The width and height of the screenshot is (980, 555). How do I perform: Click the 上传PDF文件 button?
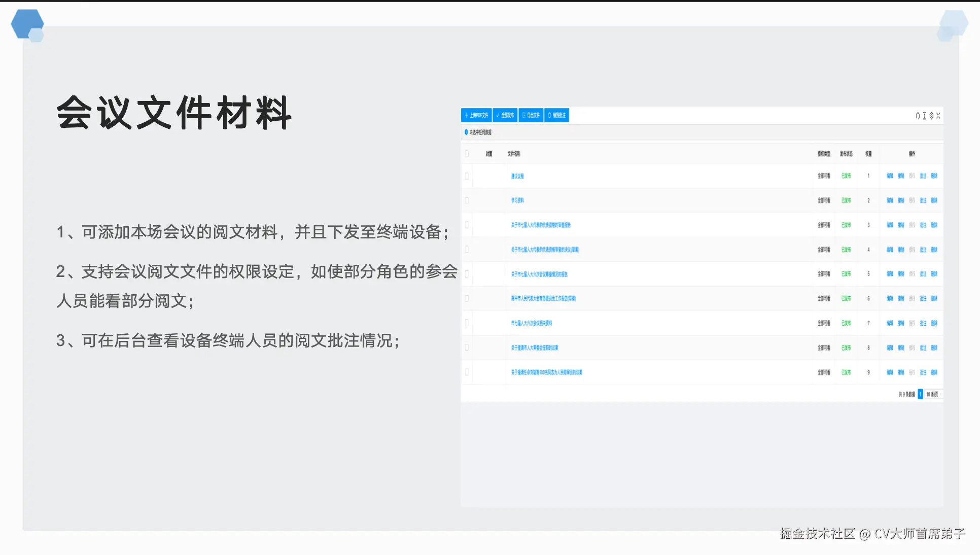(476, 115)
